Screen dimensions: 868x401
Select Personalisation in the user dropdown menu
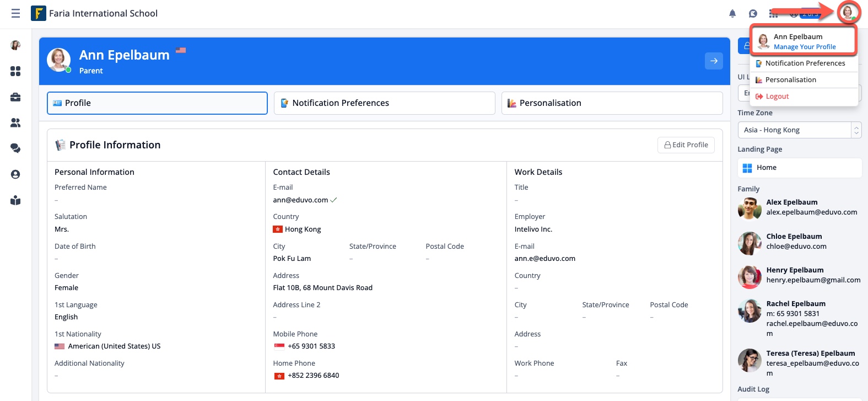[790, 80]
